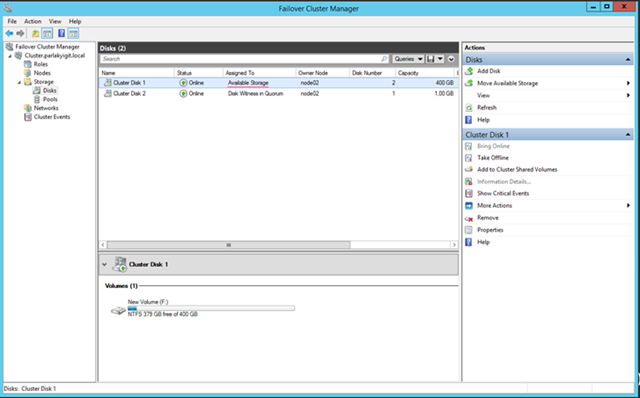This screenshot has height=398, width=640.
Task: Click the Show Critical Events icon
Action: point(469,193)
